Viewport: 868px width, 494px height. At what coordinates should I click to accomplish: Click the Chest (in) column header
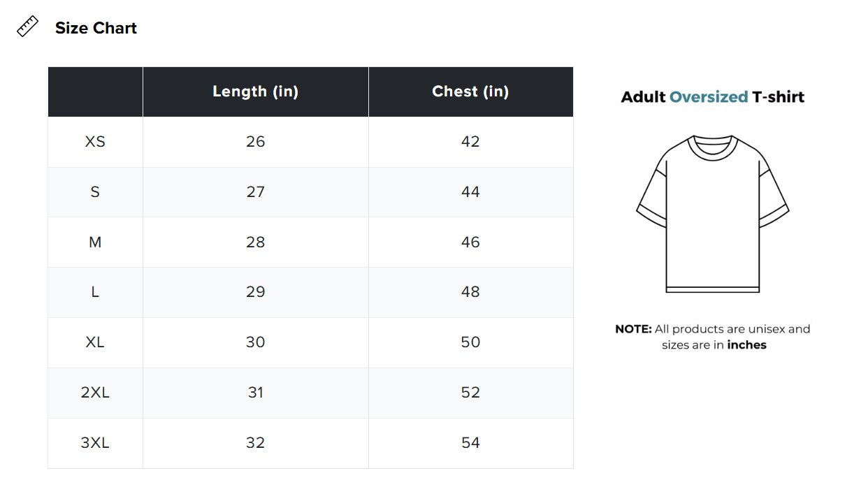point(470,92)
